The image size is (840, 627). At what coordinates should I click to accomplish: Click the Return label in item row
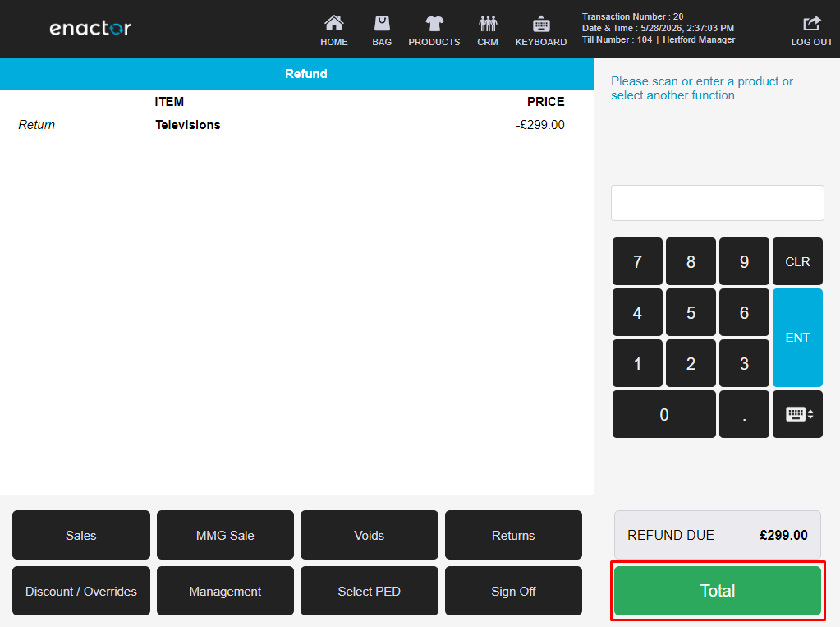[x=36, y=124]
